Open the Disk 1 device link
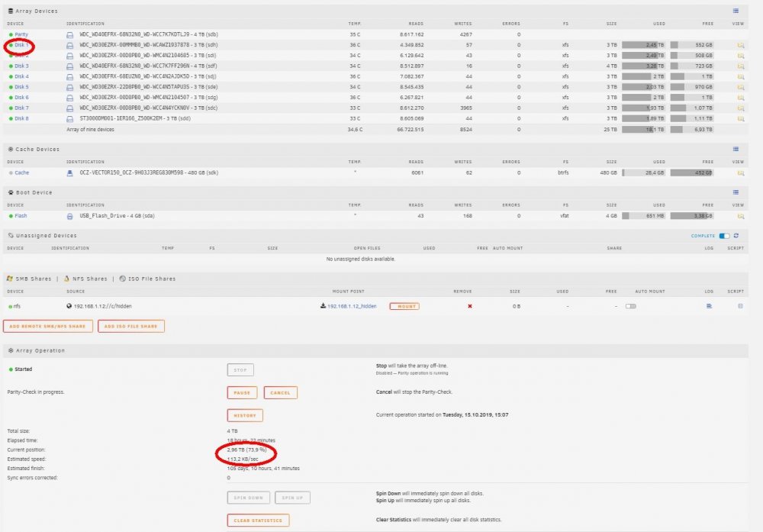The width and height of the screenshot is (763, 532). click(x=21, y=45)
